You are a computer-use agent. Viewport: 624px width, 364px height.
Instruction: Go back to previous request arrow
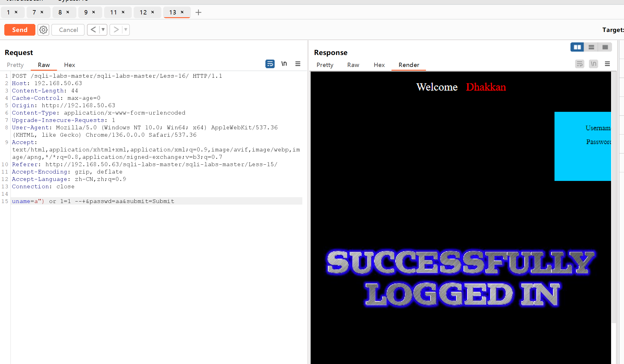(93, 30)
